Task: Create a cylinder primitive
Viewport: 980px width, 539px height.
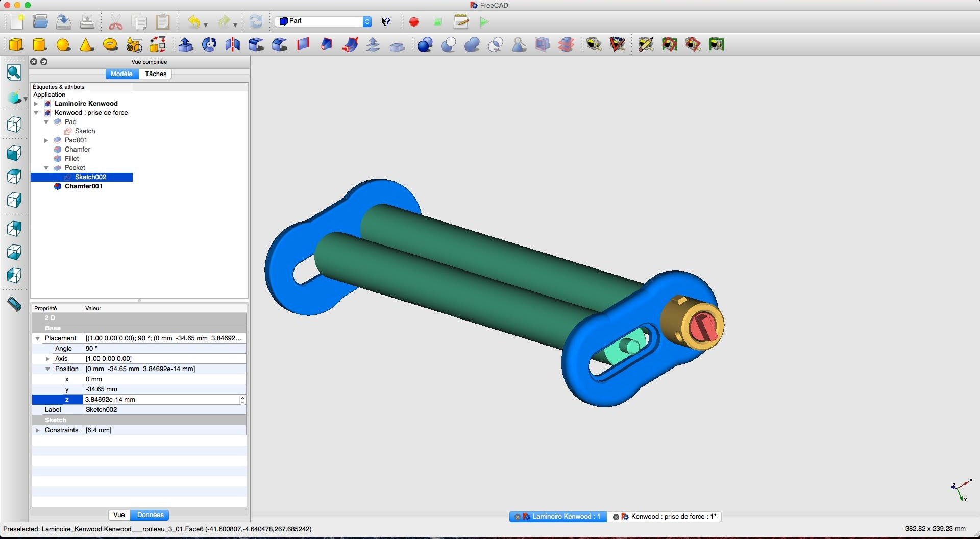Action: pos(40,44)
